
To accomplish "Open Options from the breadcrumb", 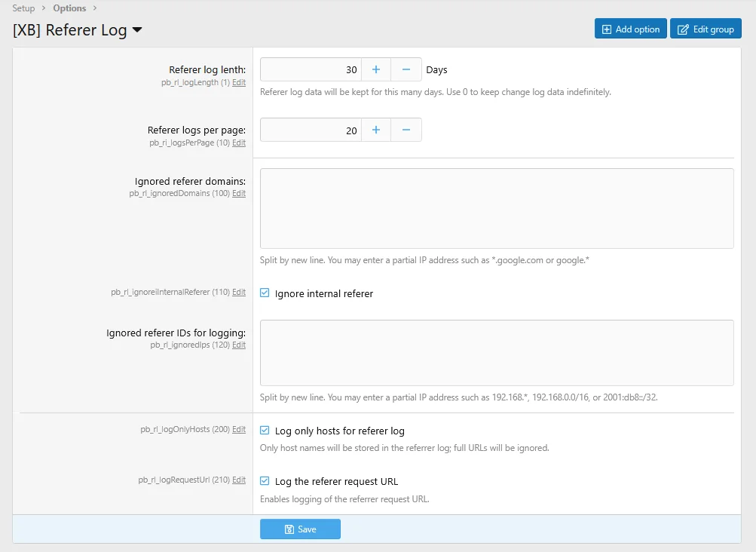I will [69, 8].
